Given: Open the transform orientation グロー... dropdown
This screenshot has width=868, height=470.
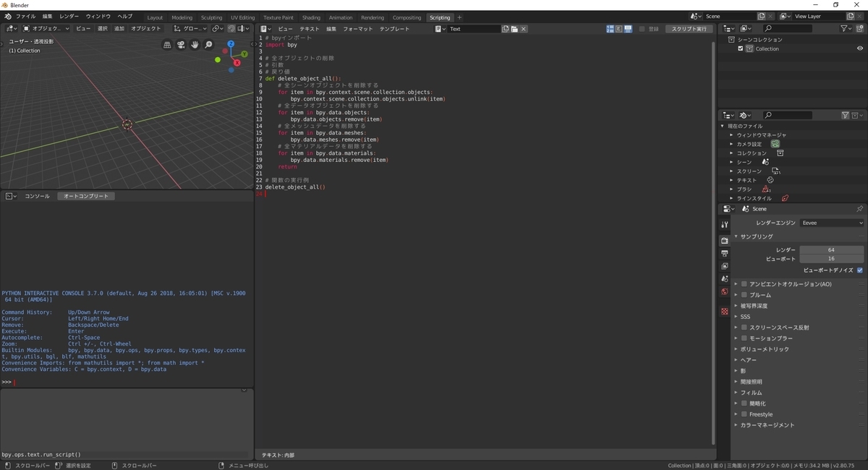Looking at the screenshot, I should click(191, 29).
